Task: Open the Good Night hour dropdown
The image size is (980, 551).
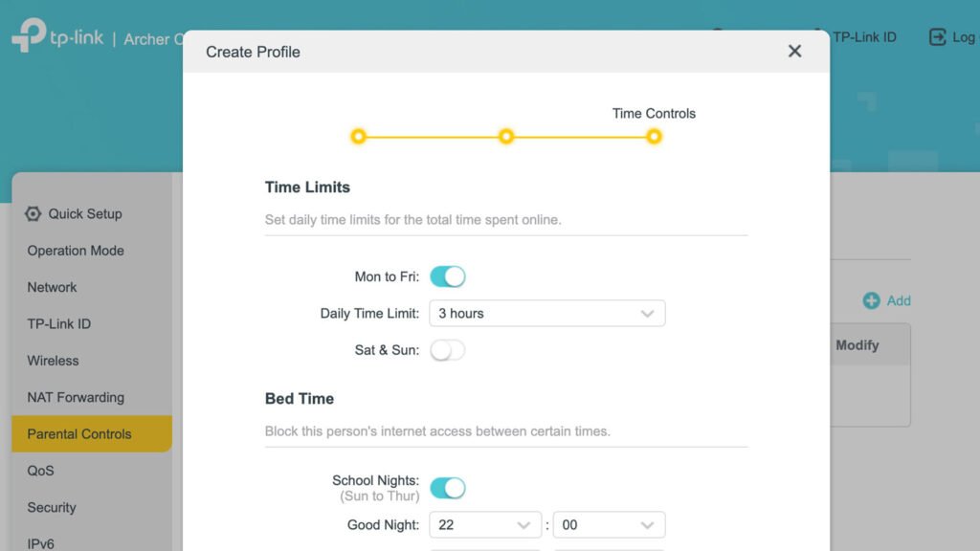Action: (x=485, y=524)
